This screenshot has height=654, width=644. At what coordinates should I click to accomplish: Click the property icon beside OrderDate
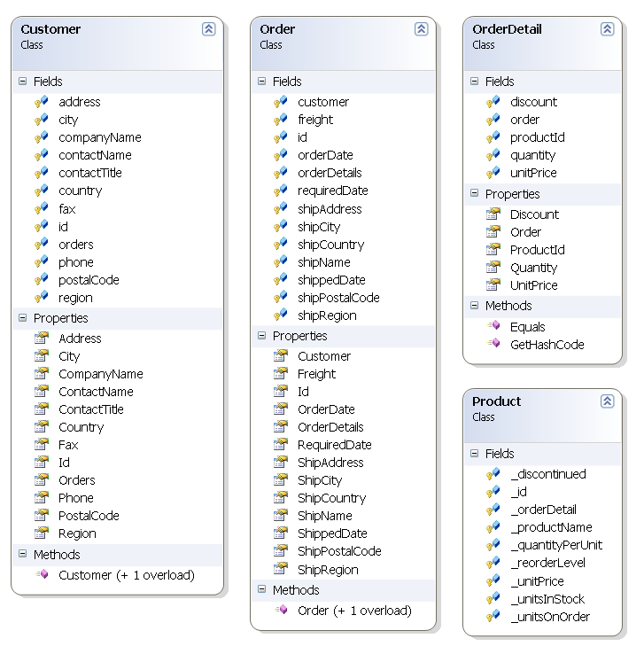click(281, 409)
